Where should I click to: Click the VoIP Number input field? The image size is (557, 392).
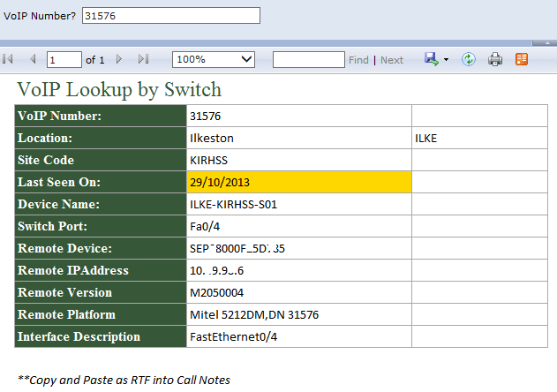tap(171, 16)
